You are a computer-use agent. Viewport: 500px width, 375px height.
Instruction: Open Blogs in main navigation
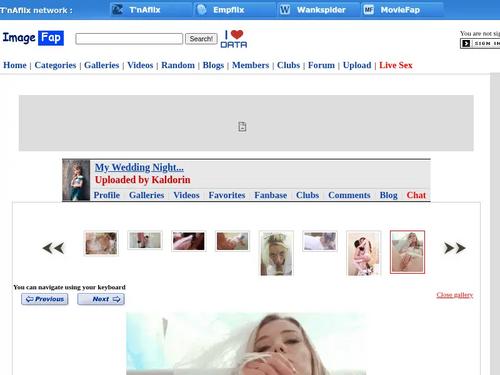[x=213, y=65]
